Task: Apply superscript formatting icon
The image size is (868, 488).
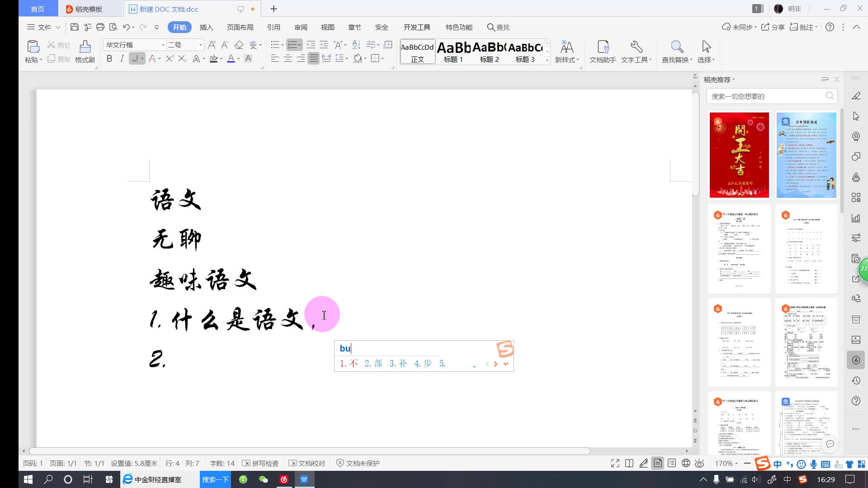Action: point(170,58)
